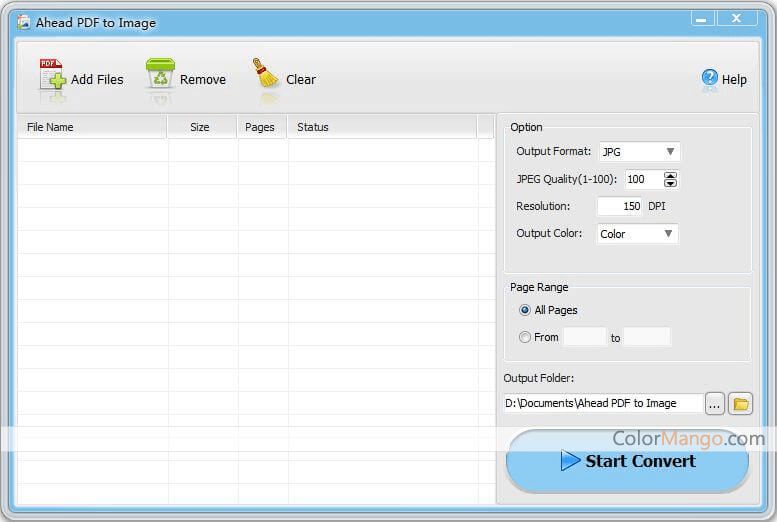The image size is (777, 522).
Task: Click the Output Folder path field
Action: point(604,404)
